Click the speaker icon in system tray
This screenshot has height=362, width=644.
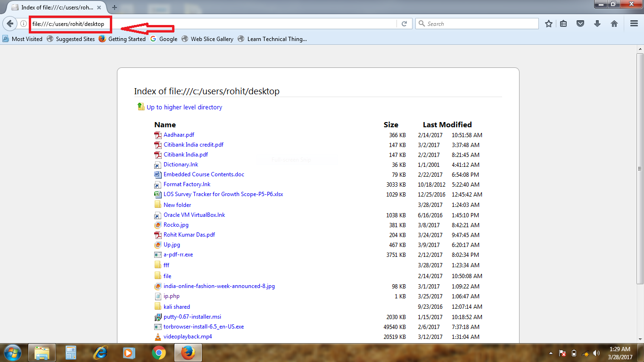596,353
